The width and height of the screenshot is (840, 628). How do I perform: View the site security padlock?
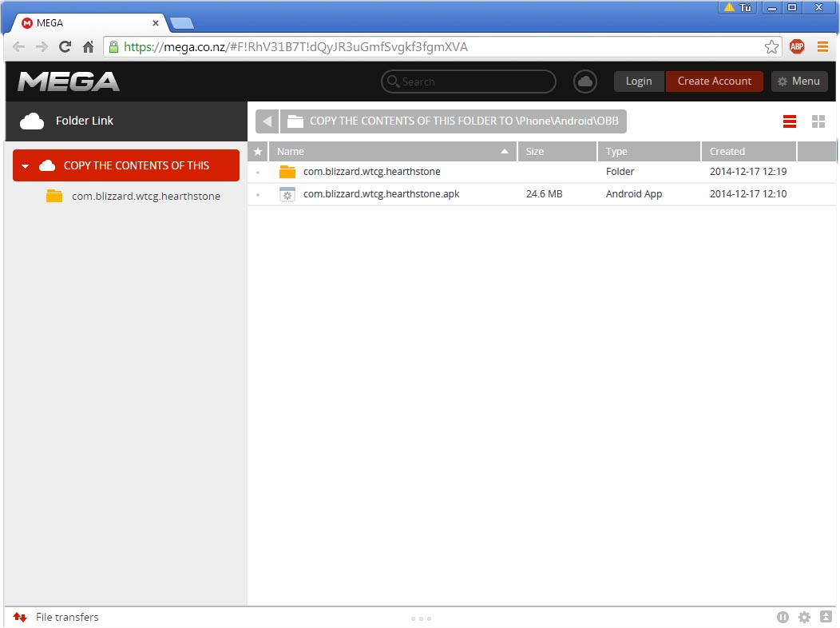113,46
